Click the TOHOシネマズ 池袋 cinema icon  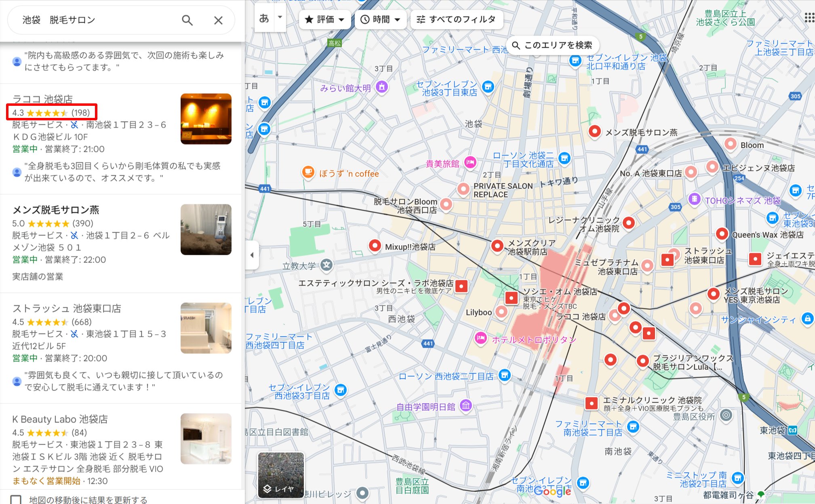point(694,199)
